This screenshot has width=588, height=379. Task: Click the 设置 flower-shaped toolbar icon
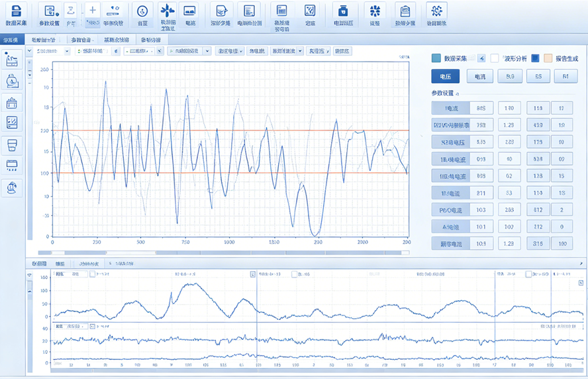375,12
